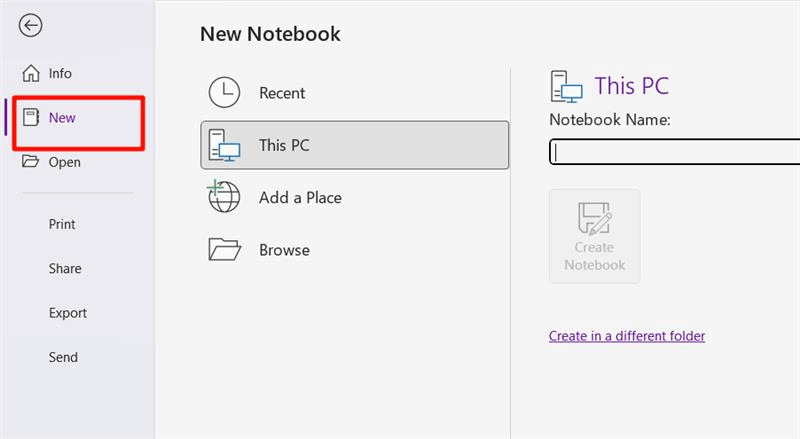Click the Create Notebook button

594,236
